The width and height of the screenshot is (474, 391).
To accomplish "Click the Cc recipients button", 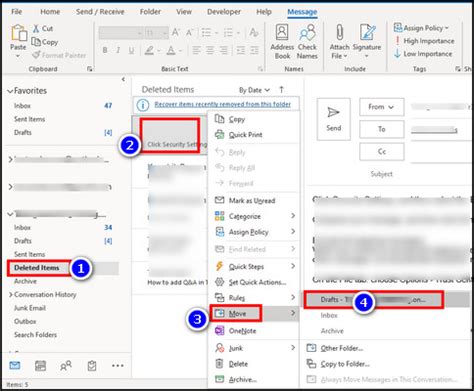I will 381,152.
